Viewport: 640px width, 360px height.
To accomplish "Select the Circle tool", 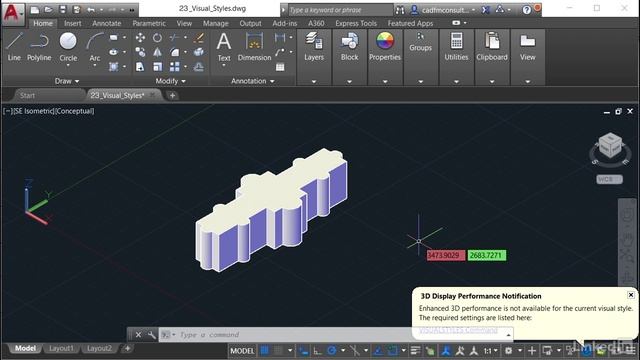I will click(68, 46).
